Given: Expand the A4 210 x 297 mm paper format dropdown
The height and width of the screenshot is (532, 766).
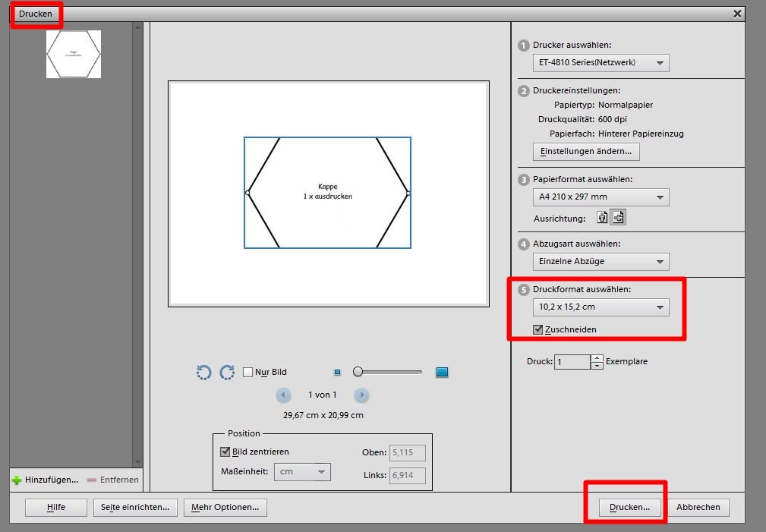Looking at the screenshot, I should [601, 197].
